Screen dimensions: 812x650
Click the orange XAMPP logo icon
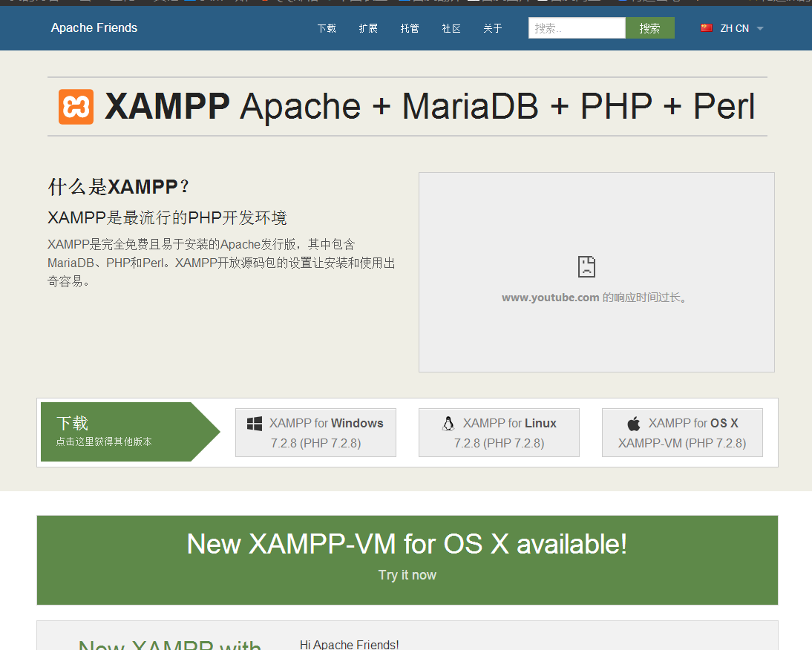click(x=76, y=107)
